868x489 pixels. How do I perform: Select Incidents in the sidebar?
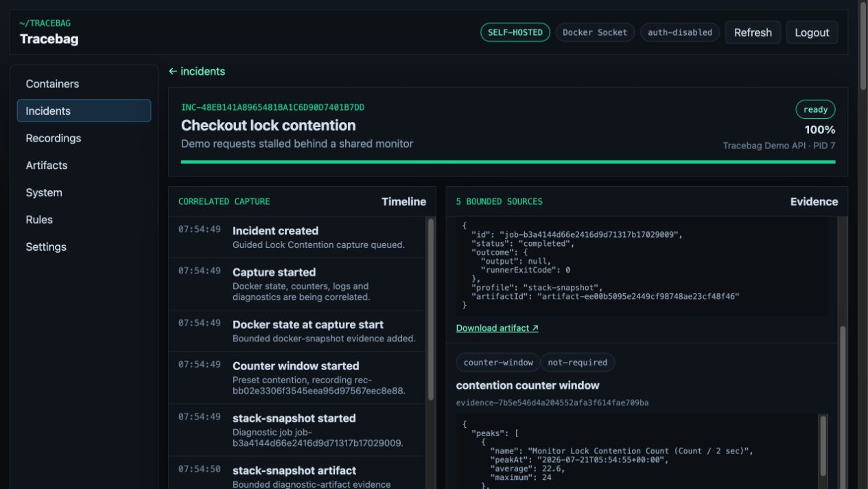tap(84, 111)
